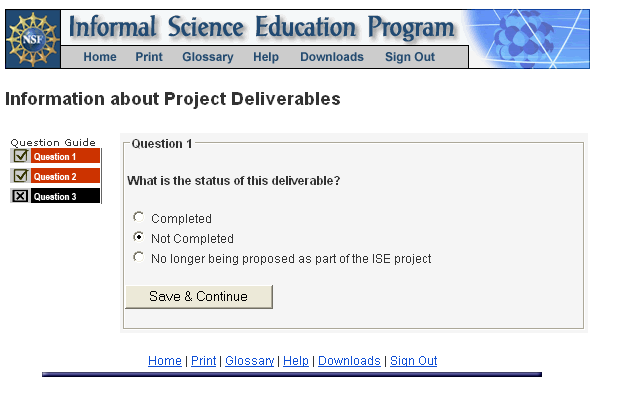The width and height of the screenshot is (623, 407).
Task: Click the Question 1 checkmark icon
Action: click(x=20, y=156)
